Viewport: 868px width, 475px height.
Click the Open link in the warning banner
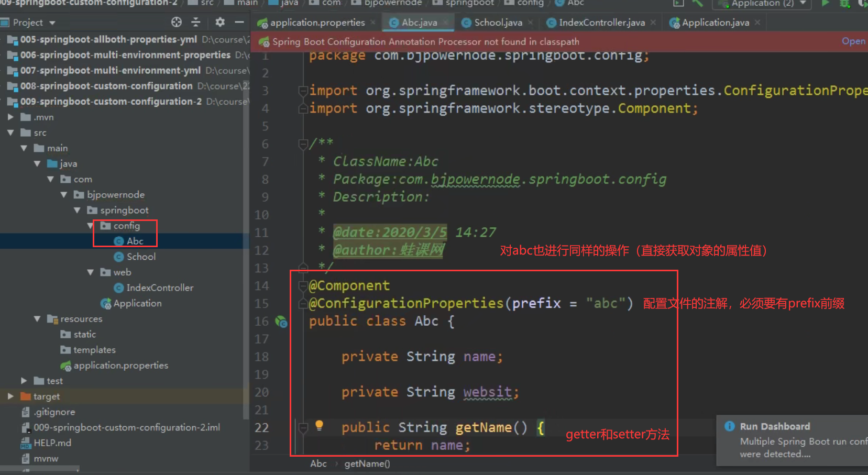(x=853, y=41)
